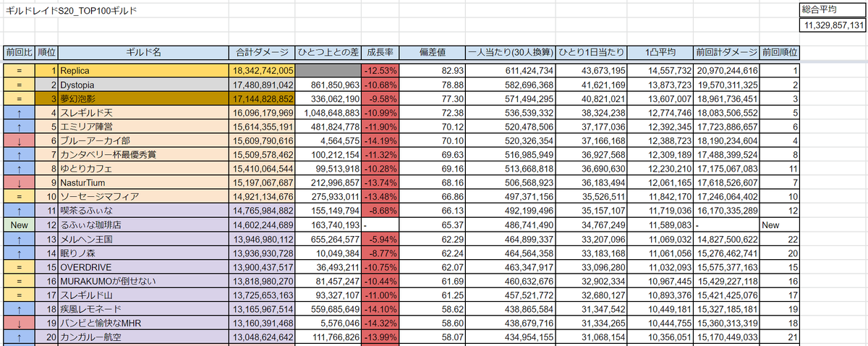868x346 pixels.
Task: Select the NasturTium guild cell
Action: (144, 182)
